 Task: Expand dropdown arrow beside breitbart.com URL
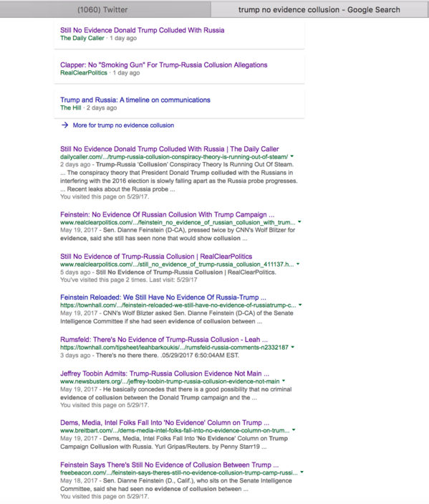point(294,430)
